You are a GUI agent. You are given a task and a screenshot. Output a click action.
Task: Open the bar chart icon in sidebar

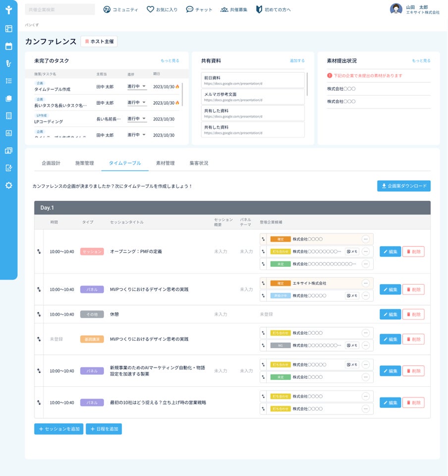click(x=9, y=133)
